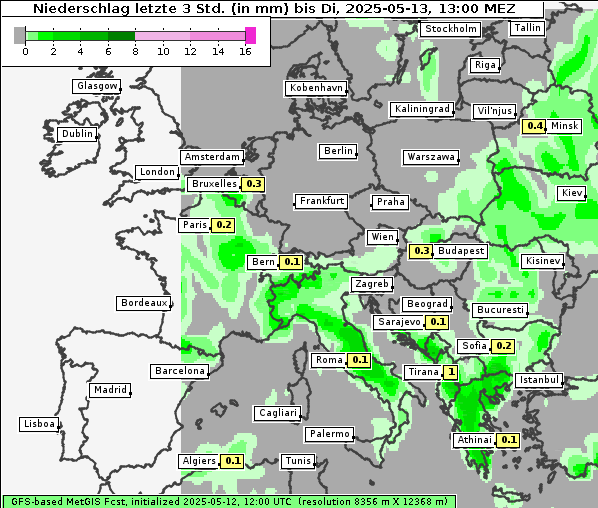Select the Bucuresti label

coord(500,310)
